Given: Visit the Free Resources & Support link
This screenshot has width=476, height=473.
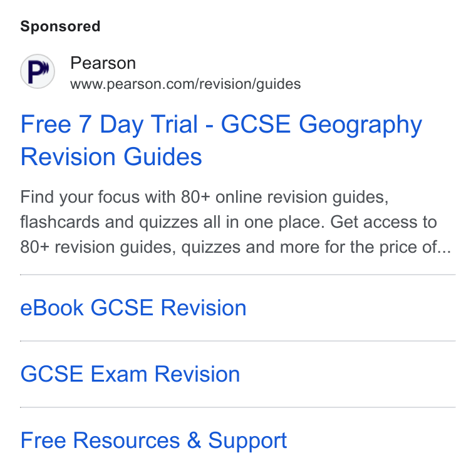Looking at the screenshot, I should tap(153, 440).
